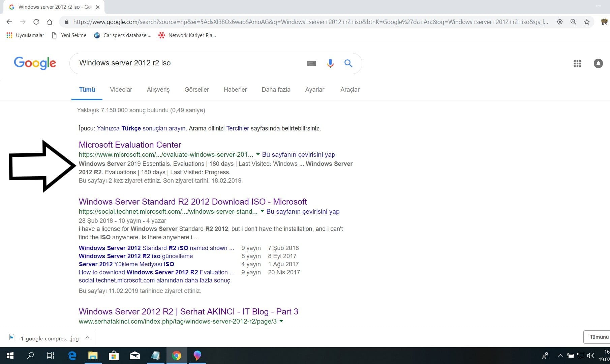Open the Car specs database bookmark
The width and height of the screenshot is (610, 364).
pyautogui.click(x=123, y=35)
